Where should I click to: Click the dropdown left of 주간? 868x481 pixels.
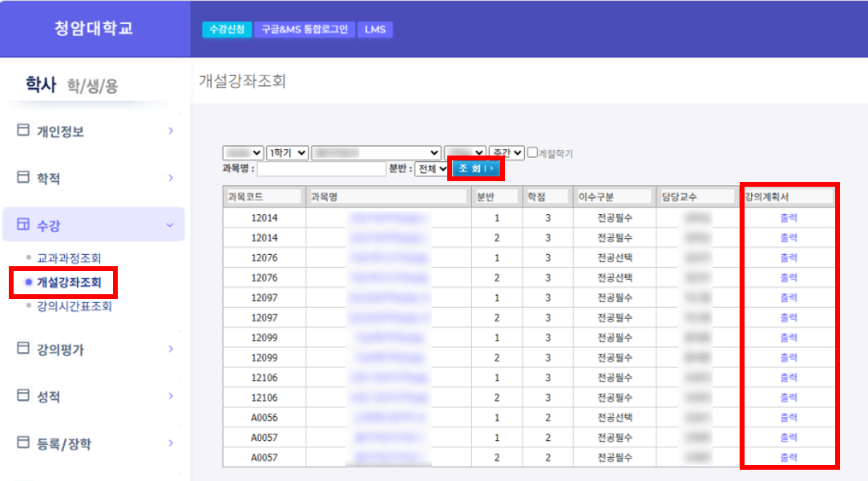click(x=465, y=153)
